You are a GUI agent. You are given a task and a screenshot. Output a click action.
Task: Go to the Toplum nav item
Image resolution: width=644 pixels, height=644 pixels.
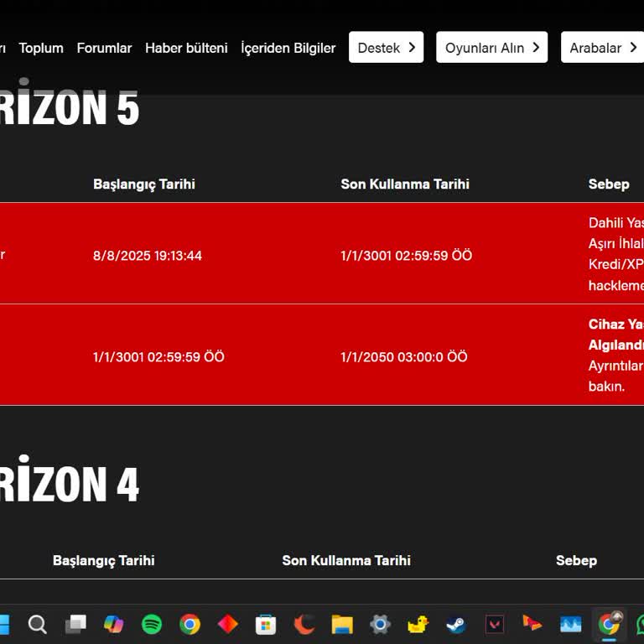[41, 48]
